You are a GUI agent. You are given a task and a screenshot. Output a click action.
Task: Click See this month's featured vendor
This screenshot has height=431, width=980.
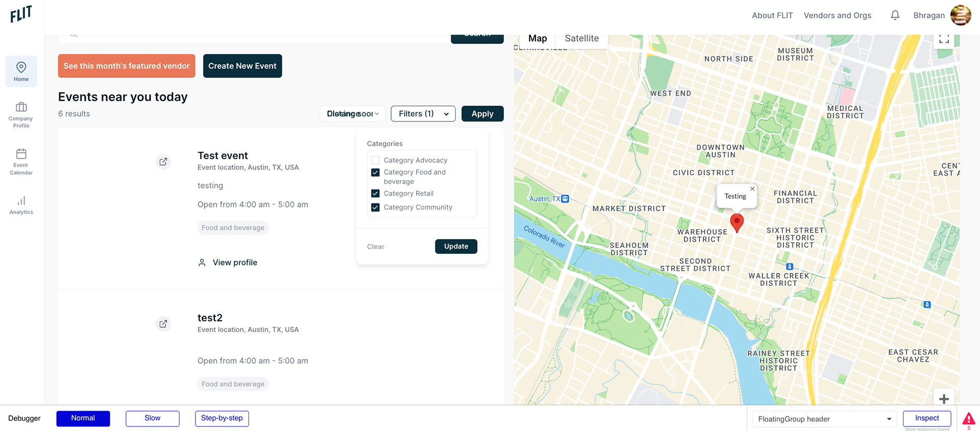point(127,66)
